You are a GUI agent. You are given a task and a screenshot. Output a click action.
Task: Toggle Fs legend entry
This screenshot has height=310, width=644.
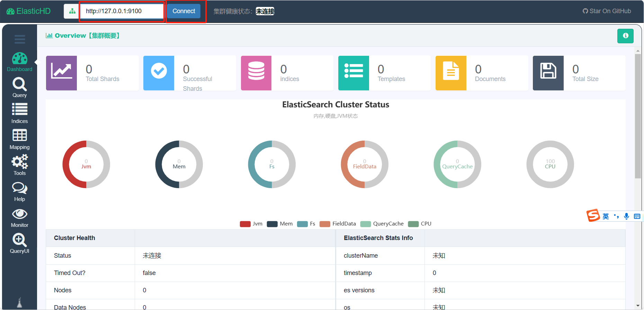tap(306, 224)
